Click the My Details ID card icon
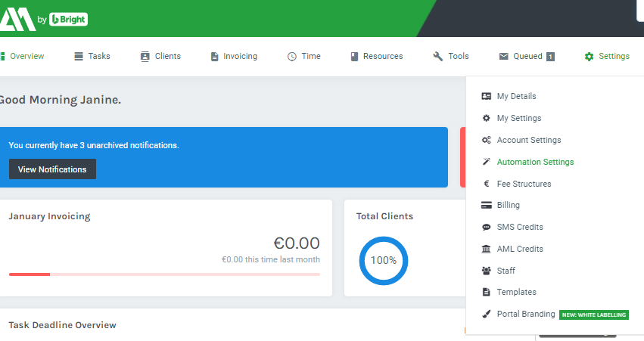Viewport: 644px width, 341px height. click(487, 96)
